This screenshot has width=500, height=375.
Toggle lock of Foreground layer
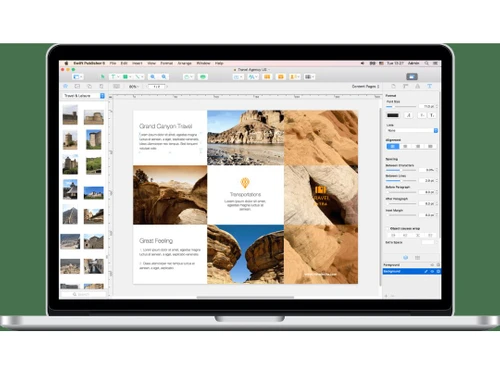[438, 265]
